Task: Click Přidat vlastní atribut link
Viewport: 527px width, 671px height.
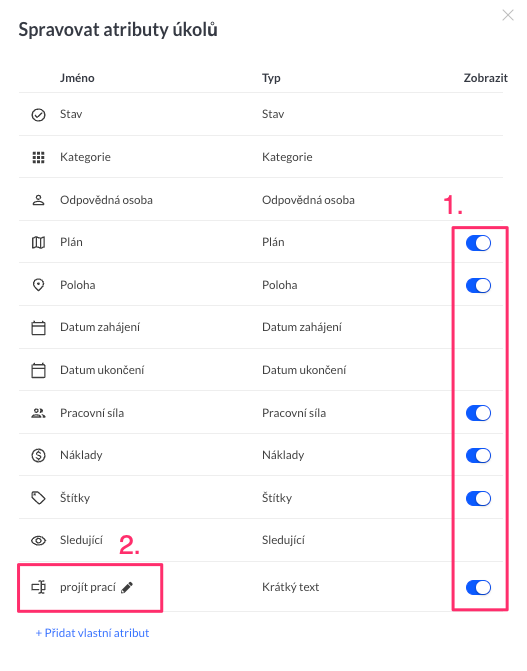Action: click(x=92, y=633)
